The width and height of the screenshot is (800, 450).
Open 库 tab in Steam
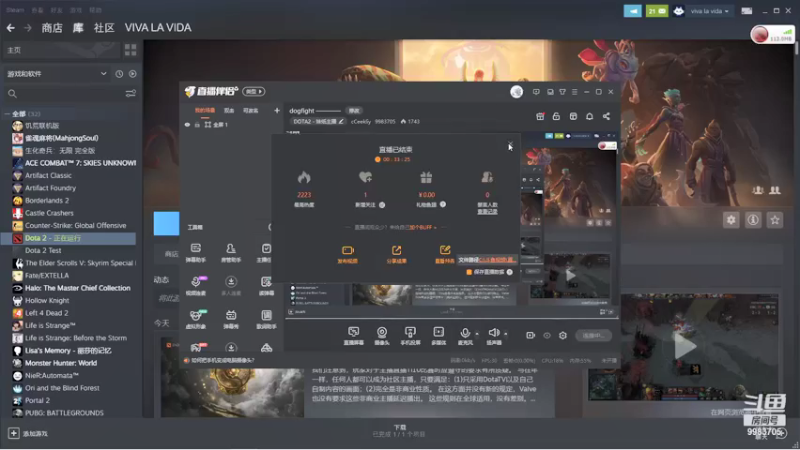[x=78, y=28]
